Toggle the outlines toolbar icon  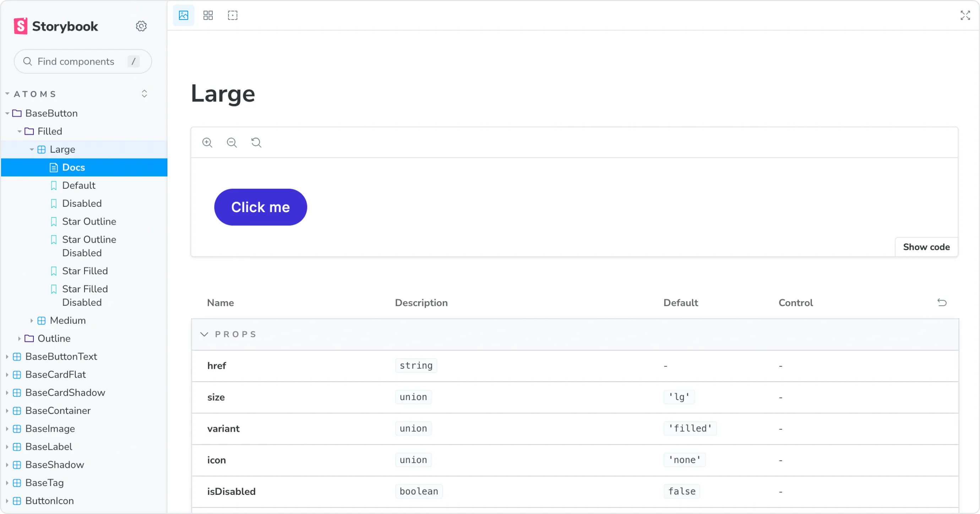[233, 15]
